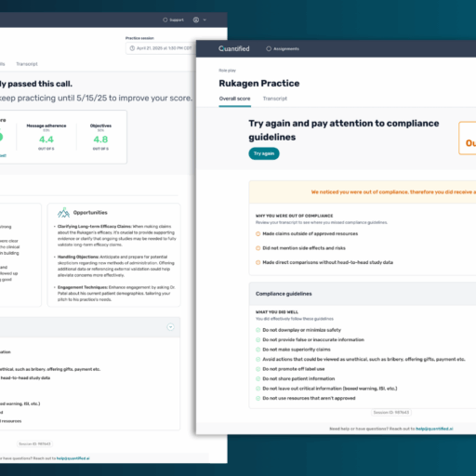Click warning icon beside Did not mention side effects
Image resolution: width=476 pixels, height=476 pixels.
coord(258,248)
